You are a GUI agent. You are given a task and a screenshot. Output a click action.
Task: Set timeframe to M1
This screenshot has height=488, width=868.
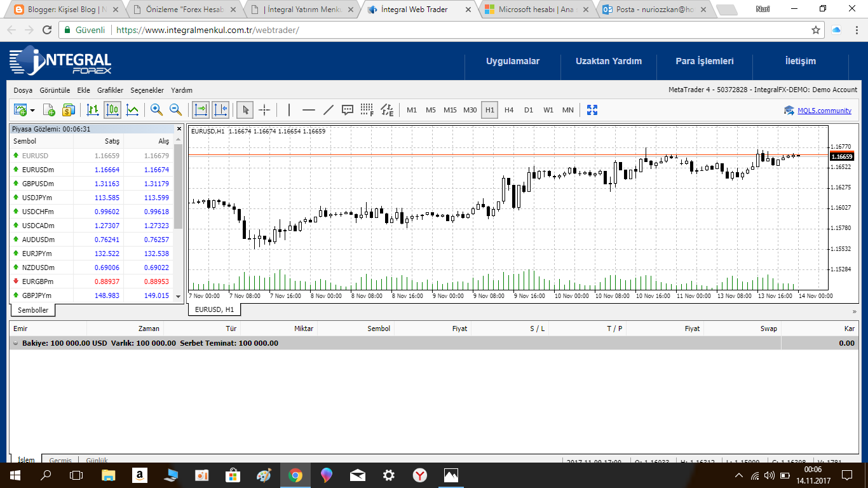click(x=412, y=110)
